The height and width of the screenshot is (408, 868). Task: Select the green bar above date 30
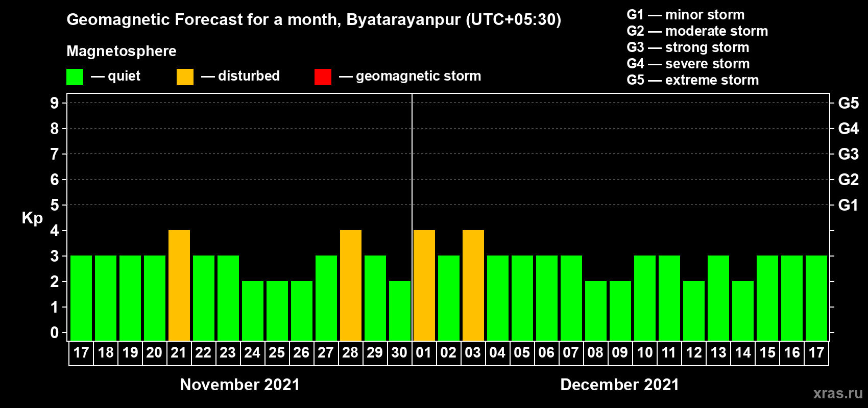400,311
